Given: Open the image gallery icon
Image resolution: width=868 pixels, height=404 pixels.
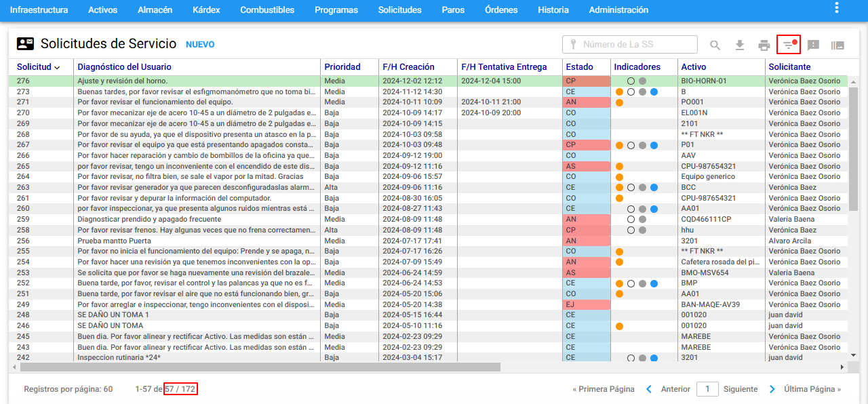Looking at the screenshot, I should pyautogui.click(x=837, y=45).
